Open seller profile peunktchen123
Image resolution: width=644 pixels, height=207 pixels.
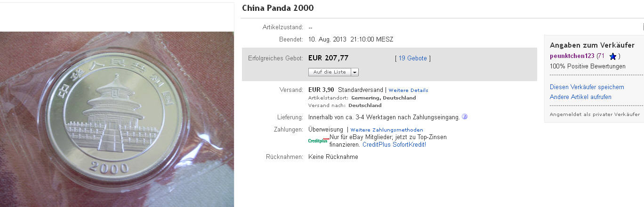click(x=572, y=56)
